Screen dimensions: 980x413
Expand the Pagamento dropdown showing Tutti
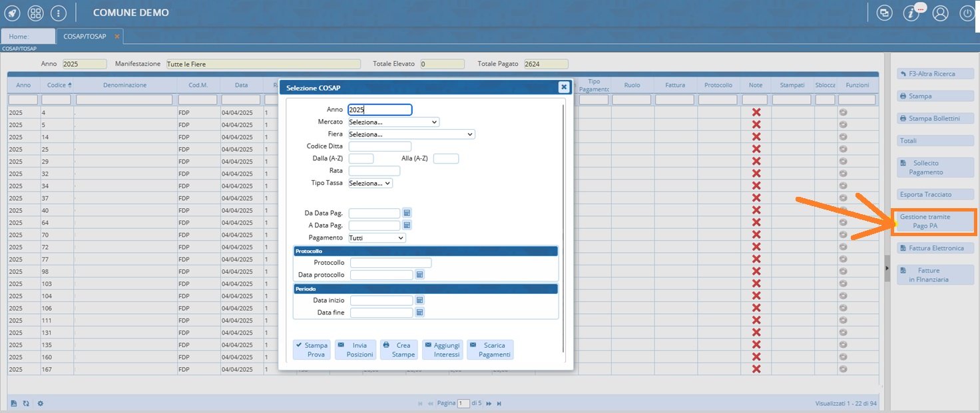coord(377,238)
